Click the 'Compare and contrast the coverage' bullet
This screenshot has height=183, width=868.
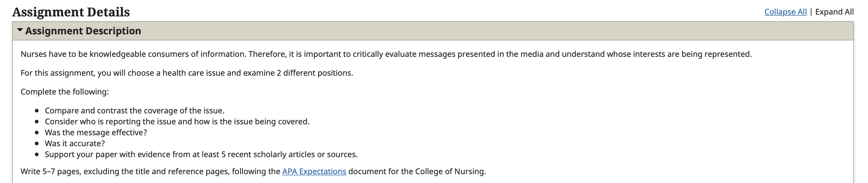pos(134,110)
